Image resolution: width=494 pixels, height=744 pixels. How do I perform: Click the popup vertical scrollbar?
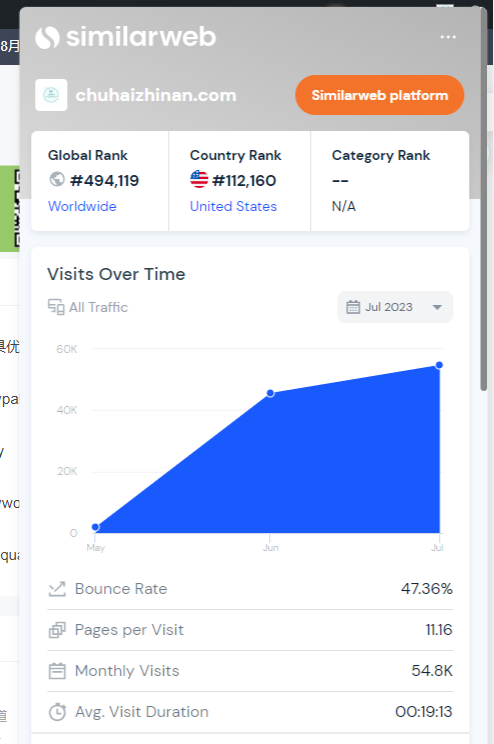(x=484, y=199)
